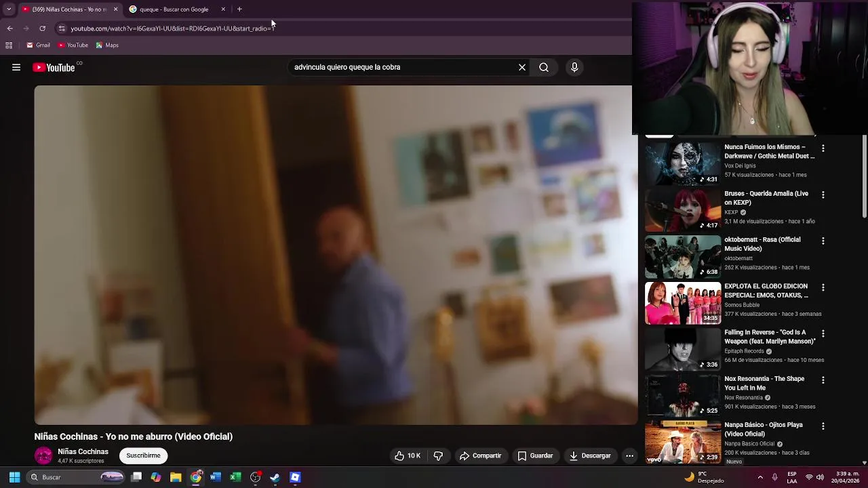
Task: Start voice search with microphone icon
Action: (574, 67)
